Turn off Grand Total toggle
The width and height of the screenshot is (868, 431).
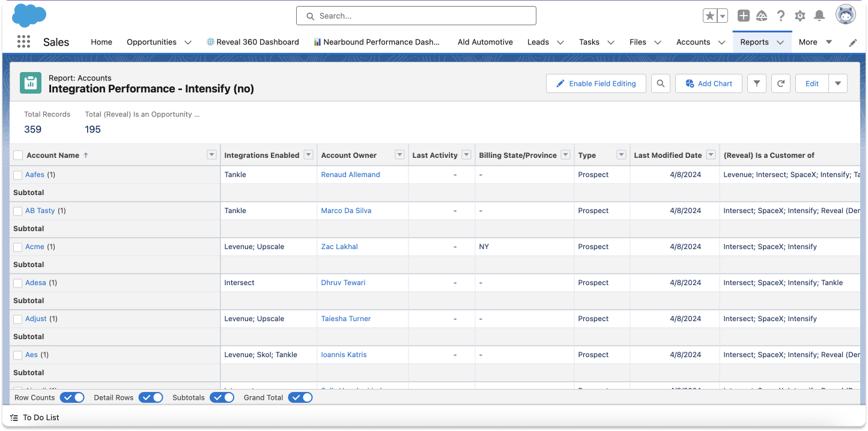pyautogui.click(x=300, y=397)
